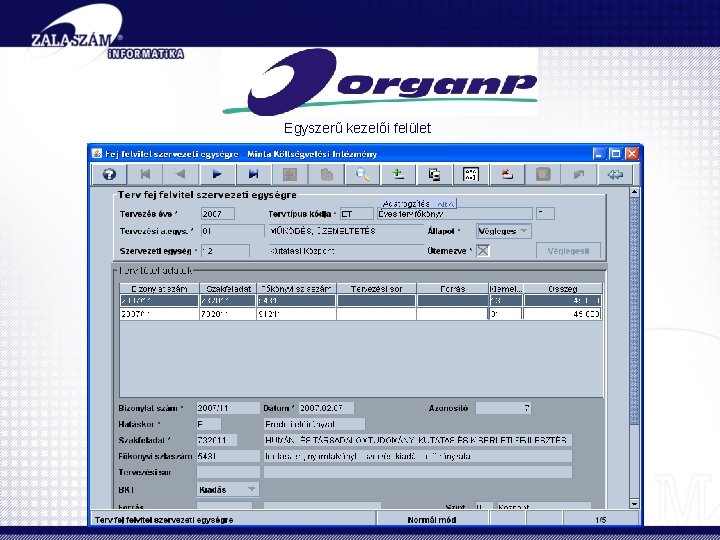Click the Főkönyvi számlaszám field 5431
The width and height of the screenshot is (720, 540).
(228, 456)
